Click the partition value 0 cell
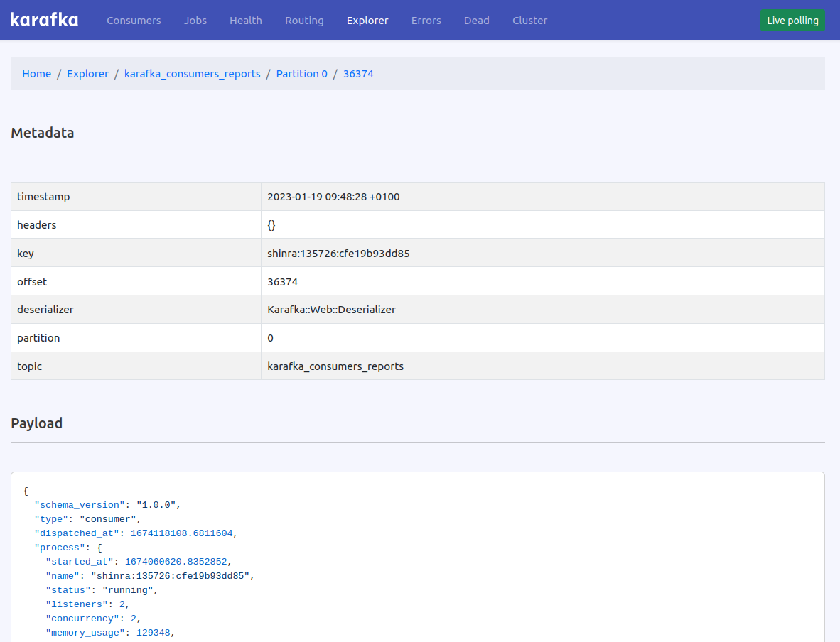The image size is (840, 642). coord(543,338)
